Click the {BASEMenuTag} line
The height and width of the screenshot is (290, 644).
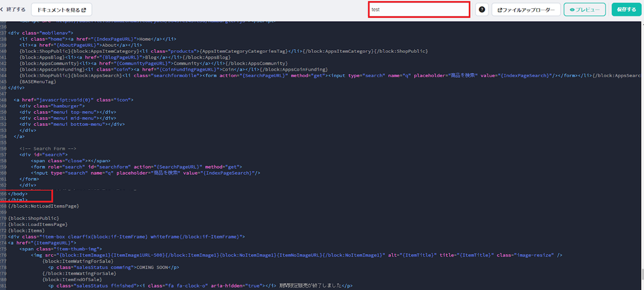click(38, 82)
